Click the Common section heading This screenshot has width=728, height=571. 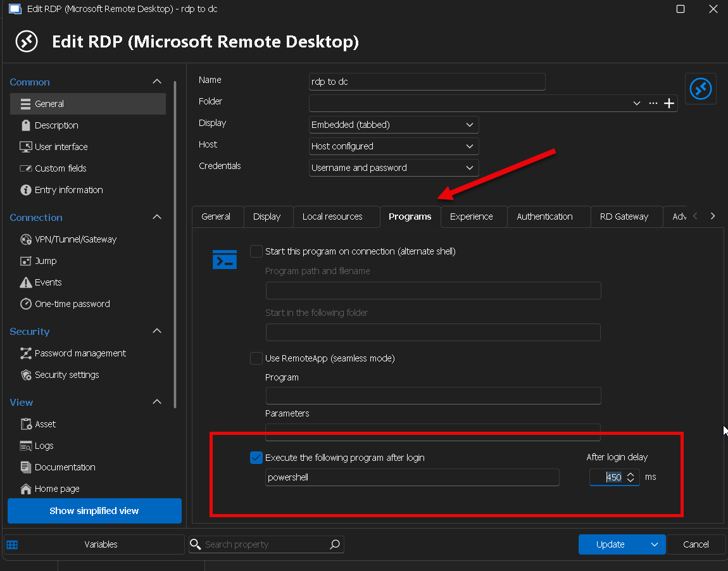coord(30,82)
